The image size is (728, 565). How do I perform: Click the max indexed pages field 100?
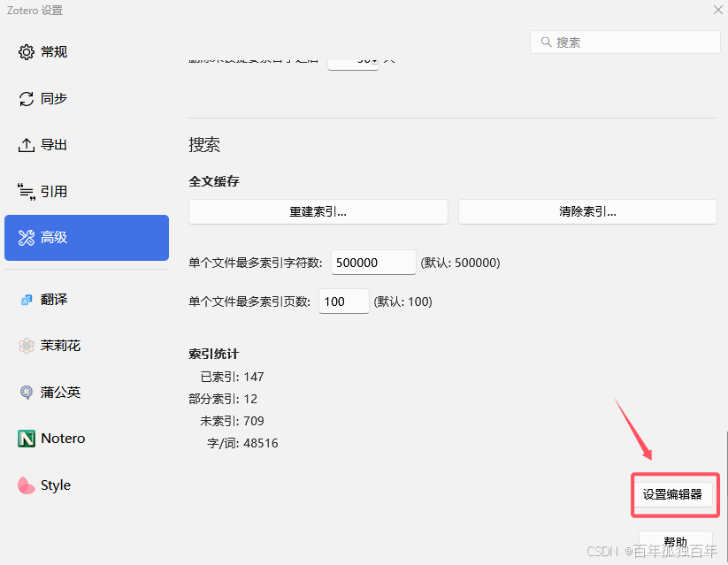(x=343, y=302)
